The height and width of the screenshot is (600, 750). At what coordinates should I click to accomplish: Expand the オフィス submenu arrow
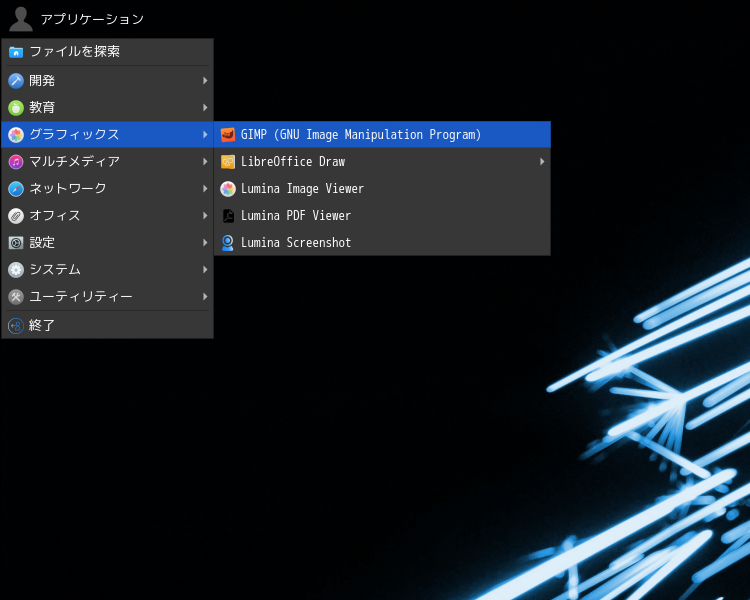[x=205, y=216]
